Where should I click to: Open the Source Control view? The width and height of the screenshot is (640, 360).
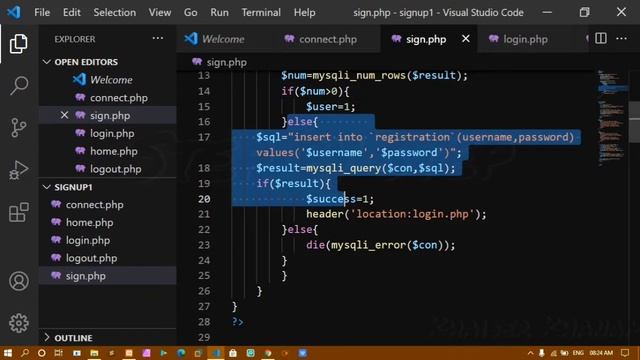(18, 127)
